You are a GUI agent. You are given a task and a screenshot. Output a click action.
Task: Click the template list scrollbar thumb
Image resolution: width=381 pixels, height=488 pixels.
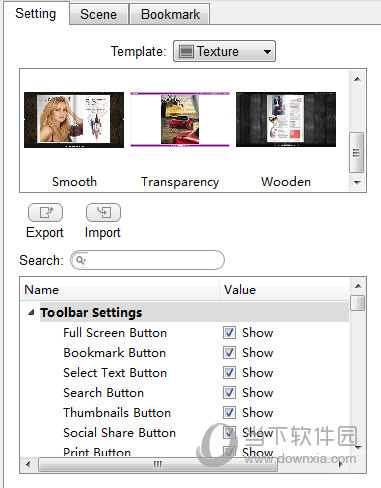357,152
